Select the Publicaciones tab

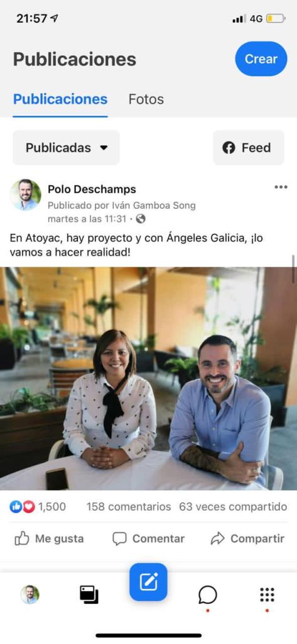(x=60, y=99)
